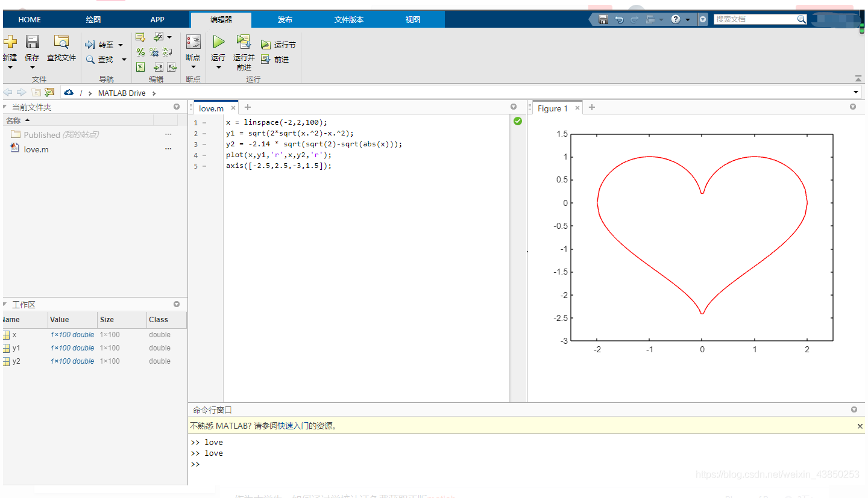Execute current section via 运行节 icon
Screen dimensions: 868x498
267,44
